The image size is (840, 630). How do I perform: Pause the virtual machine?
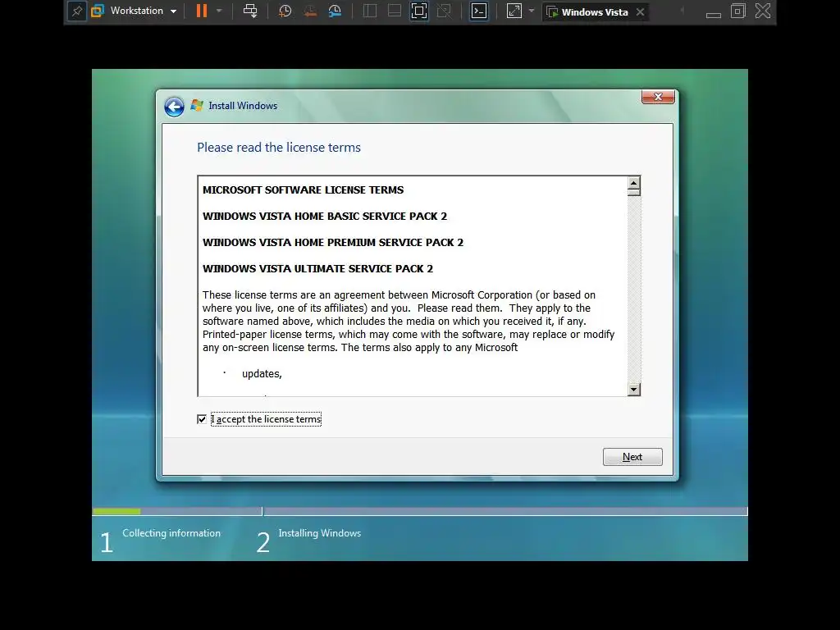(202, 11)
